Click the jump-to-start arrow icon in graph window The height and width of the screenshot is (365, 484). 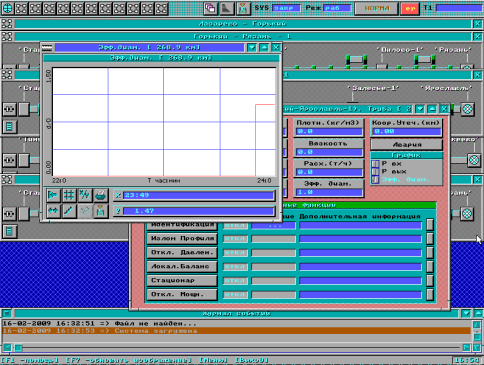coord(53,195)
